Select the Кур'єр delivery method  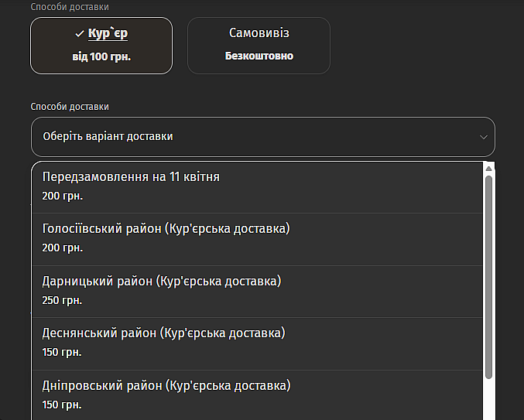pos(101,45)
